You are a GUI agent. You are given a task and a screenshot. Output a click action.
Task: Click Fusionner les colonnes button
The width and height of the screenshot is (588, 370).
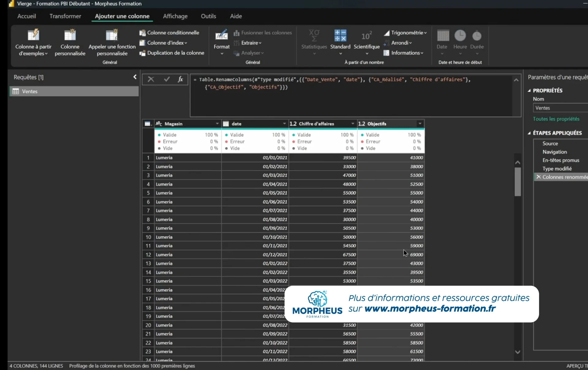click(263, 33)
